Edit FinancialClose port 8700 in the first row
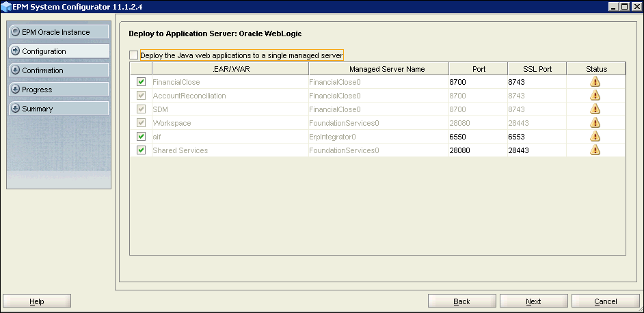 478,82
